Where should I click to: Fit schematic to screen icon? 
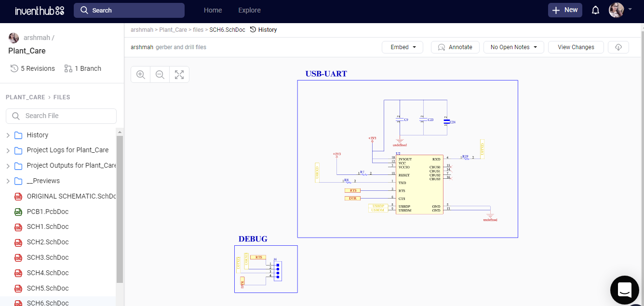tap(179, 75)
